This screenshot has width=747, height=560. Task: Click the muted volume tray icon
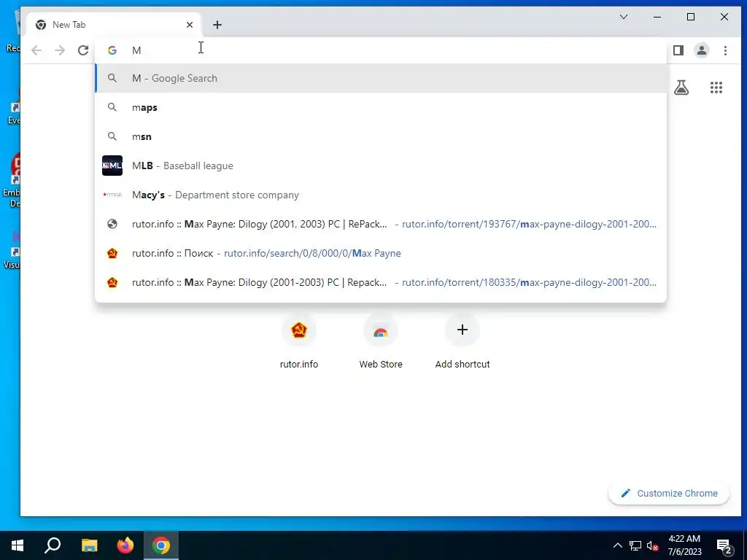tap(653, 545)
